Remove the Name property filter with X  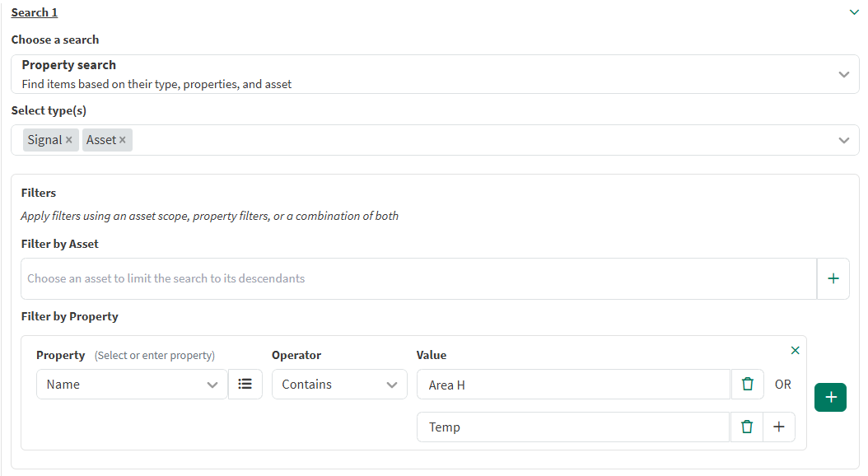point(795,351)
